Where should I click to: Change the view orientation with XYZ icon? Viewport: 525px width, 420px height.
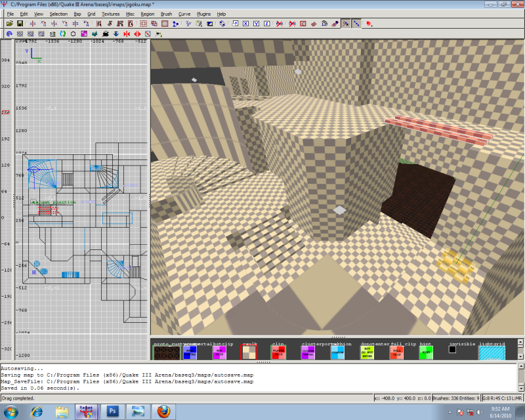coord(188,24)
